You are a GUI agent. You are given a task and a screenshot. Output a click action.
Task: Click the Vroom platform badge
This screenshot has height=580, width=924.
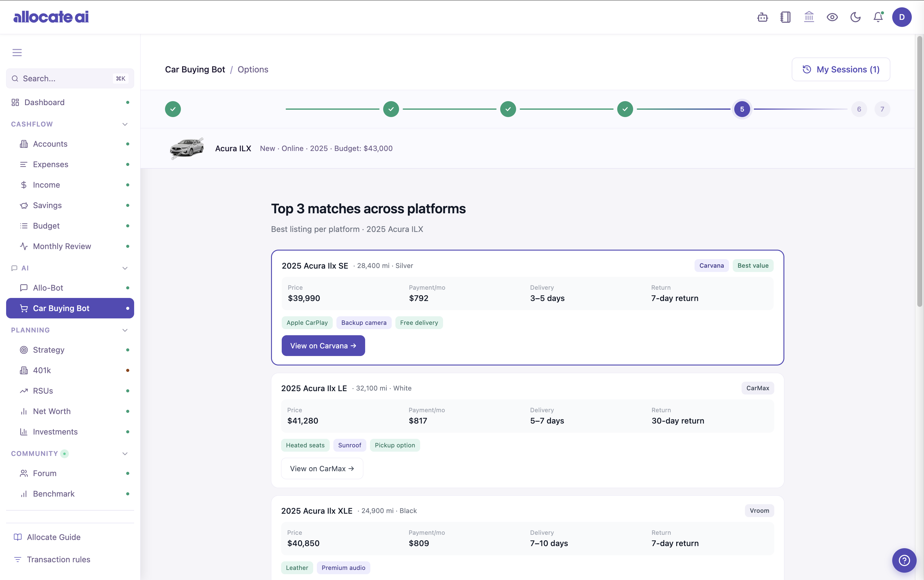[759, 511]
